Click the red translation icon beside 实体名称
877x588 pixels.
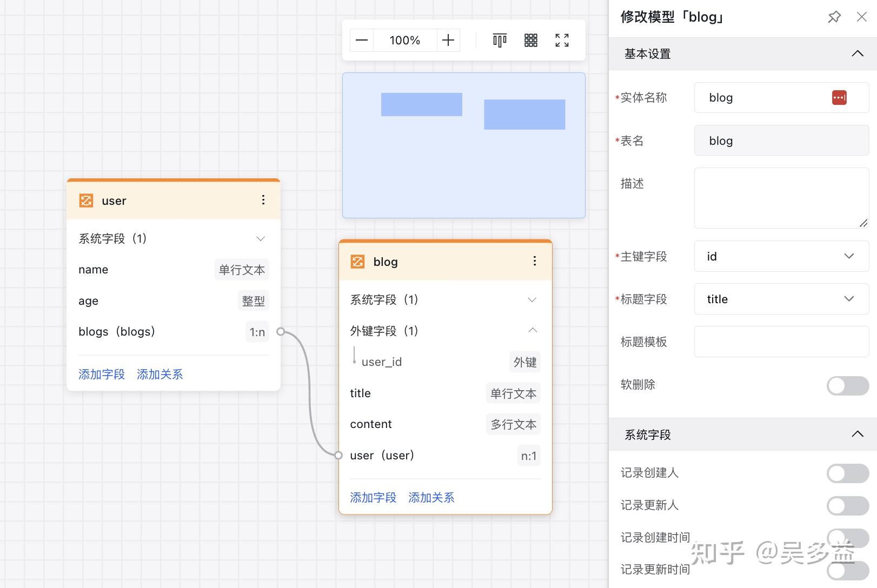pos(839,97)
